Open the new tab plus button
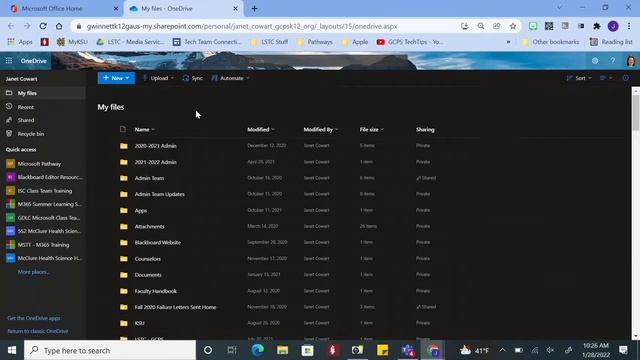This screenshot has width=640, height=360. [254, 9]
